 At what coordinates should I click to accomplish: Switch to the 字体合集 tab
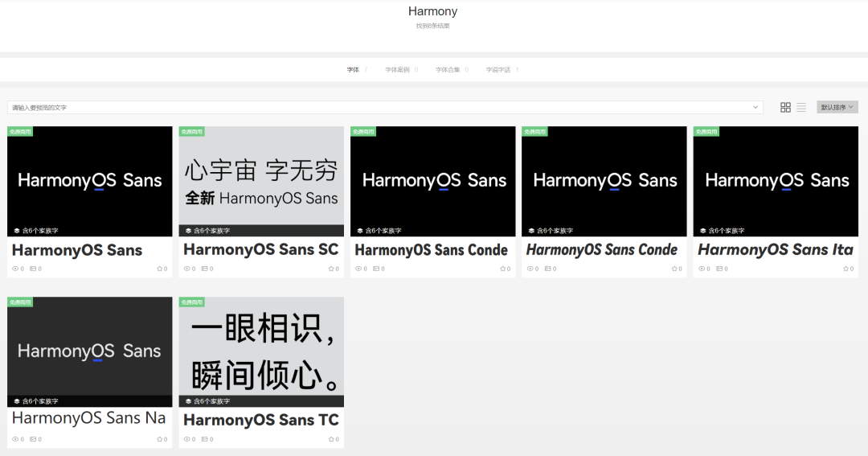click(448, 70)
